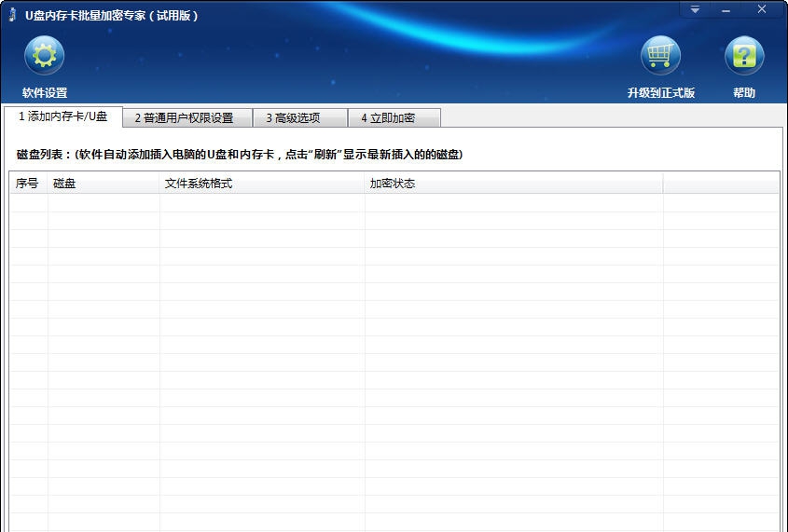Go to the 4 立即加密 tab
The width and height of the screenshot is (788, 532).
388,118
